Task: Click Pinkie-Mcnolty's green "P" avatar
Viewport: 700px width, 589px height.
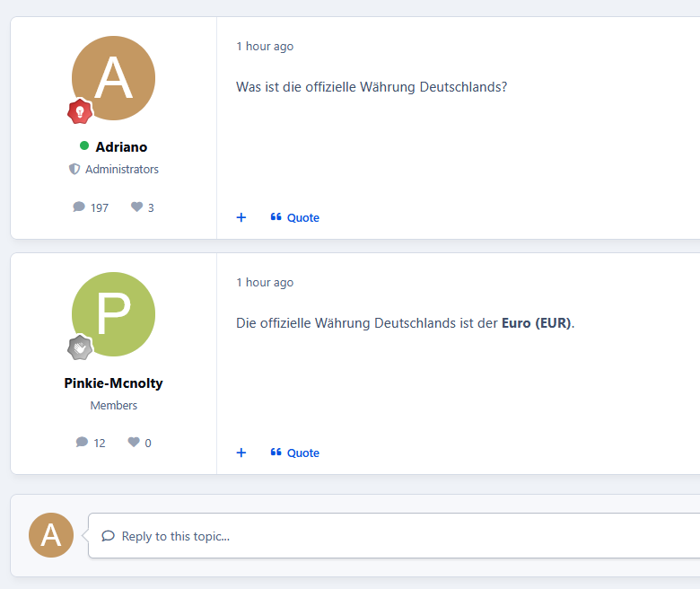Action: [113, 313]
